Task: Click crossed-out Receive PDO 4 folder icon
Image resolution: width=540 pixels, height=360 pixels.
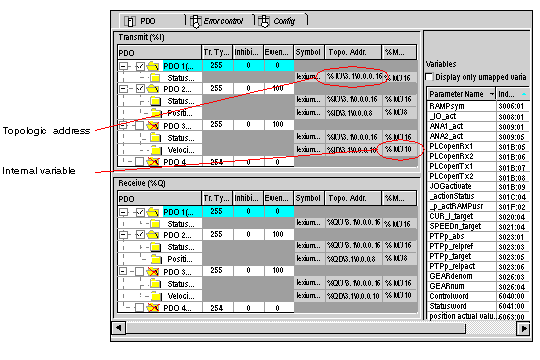Action: pos(153,308)
